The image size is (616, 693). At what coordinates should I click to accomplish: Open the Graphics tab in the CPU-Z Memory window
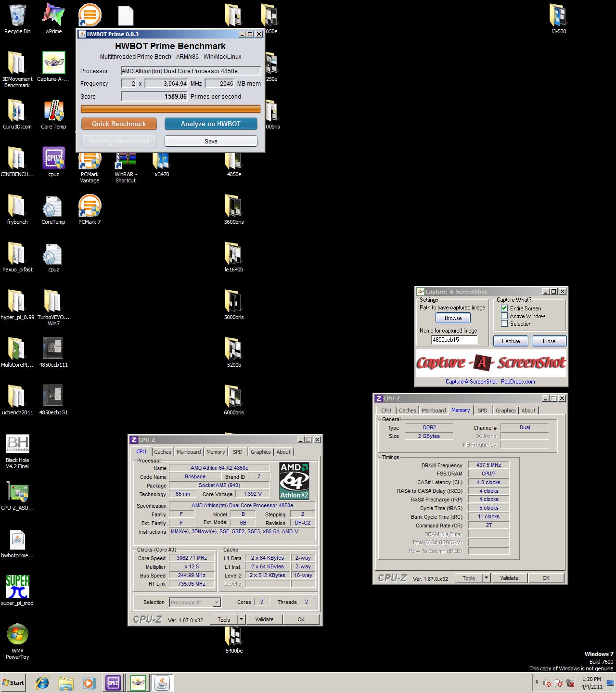pyautogui.click(x=506, y=411)
